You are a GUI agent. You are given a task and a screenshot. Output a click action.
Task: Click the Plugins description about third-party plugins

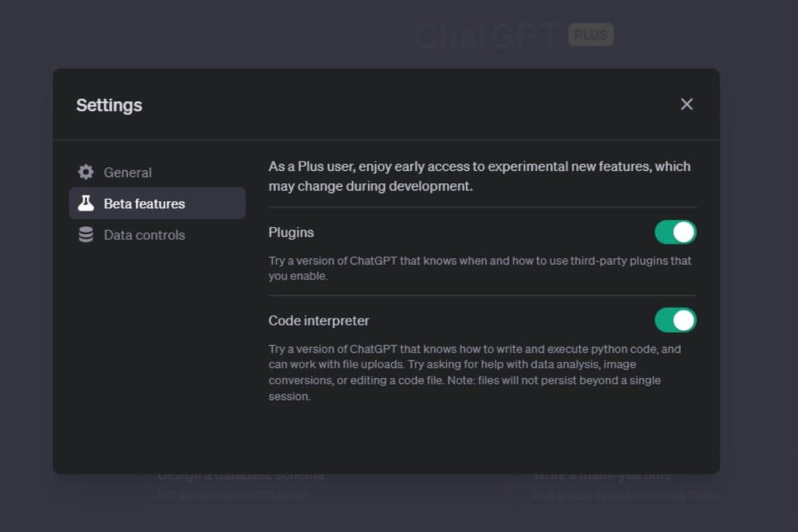(x=480, y=268)
